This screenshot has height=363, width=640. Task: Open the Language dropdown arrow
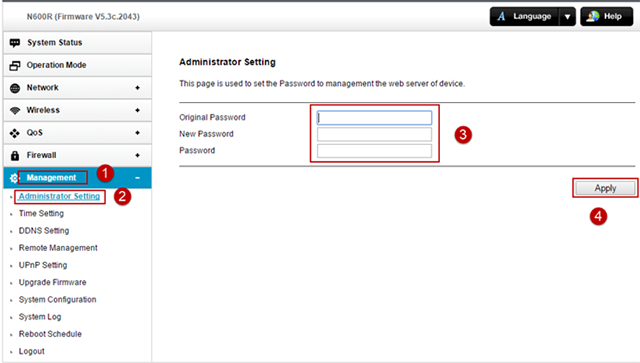pyautogui.click(x=567, y=17)
